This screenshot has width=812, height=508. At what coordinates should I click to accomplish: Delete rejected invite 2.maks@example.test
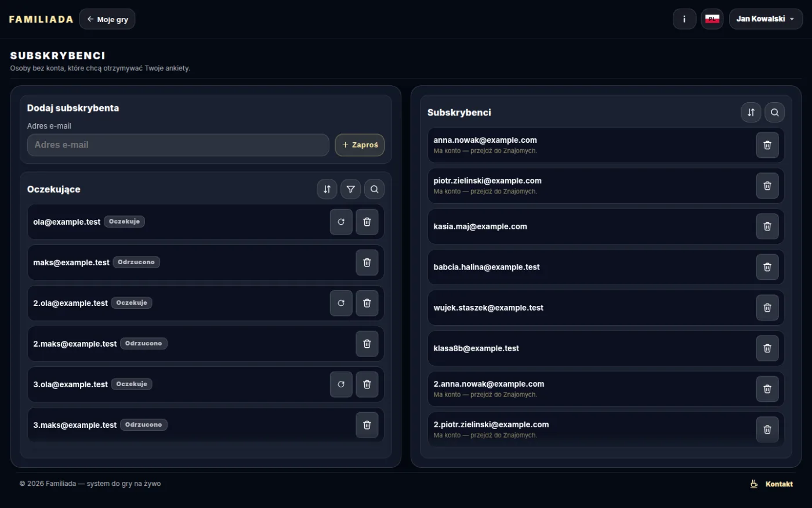(x=367, y=344)
